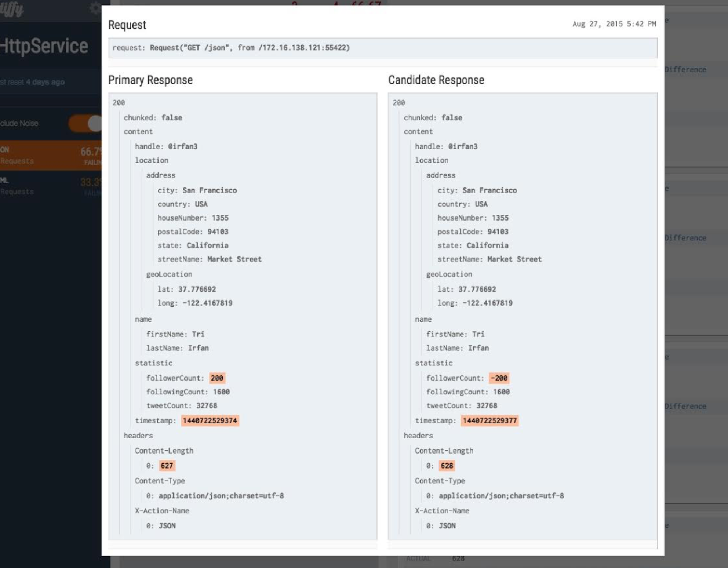Image resolution: width=728 pixels, height=568 pixels.
Task: Click the Request heading
Action: (x=127, y=25)
